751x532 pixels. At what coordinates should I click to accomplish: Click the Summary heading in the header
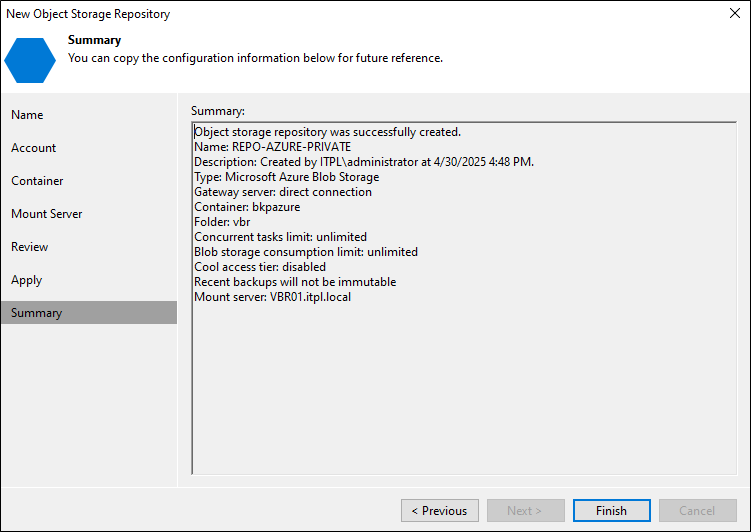click(94, 40)
